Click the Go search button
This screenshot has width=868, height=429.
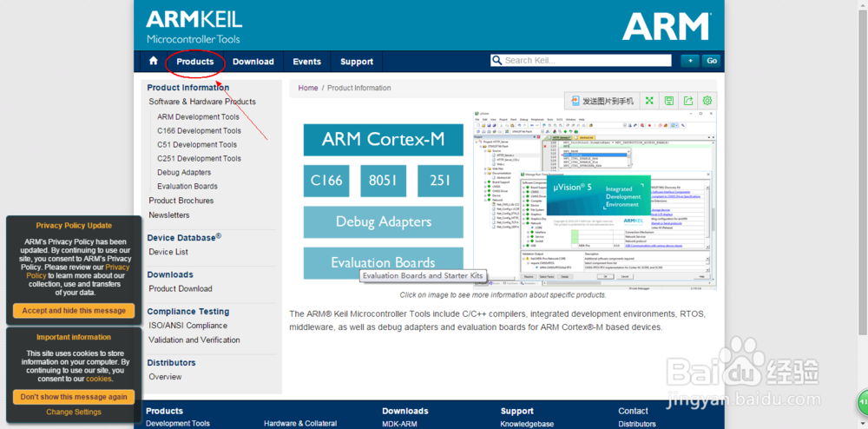pos(712,61)
